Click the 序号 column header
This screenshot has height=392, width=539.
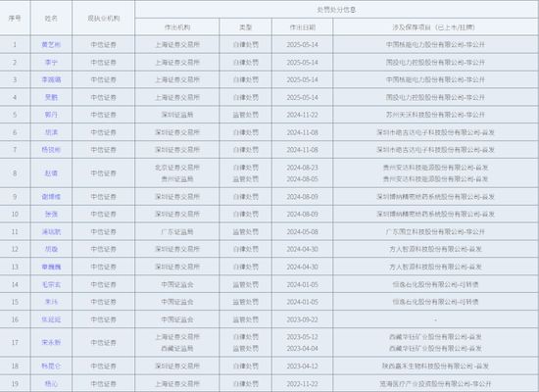pos(15,18)
